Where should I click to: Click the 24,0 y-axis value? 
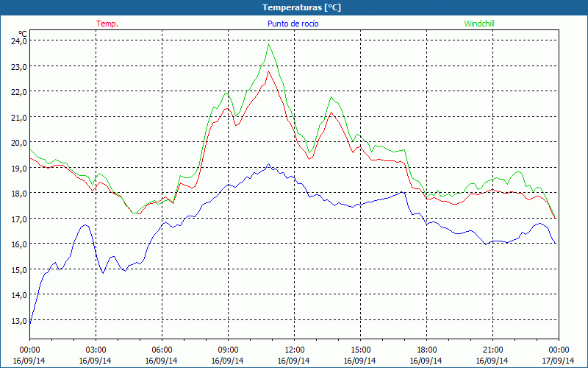tap(19, 40)
